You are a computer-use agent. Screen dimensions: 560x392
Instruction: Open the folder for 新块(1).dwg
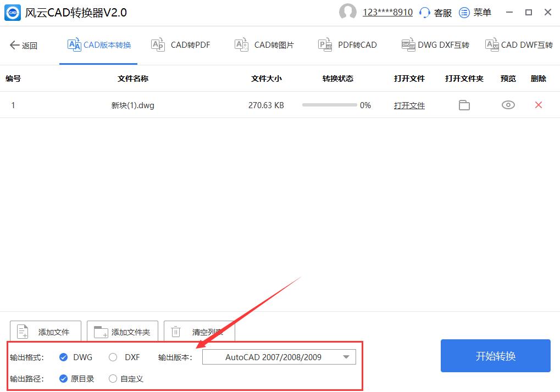(x=464, y=104)
